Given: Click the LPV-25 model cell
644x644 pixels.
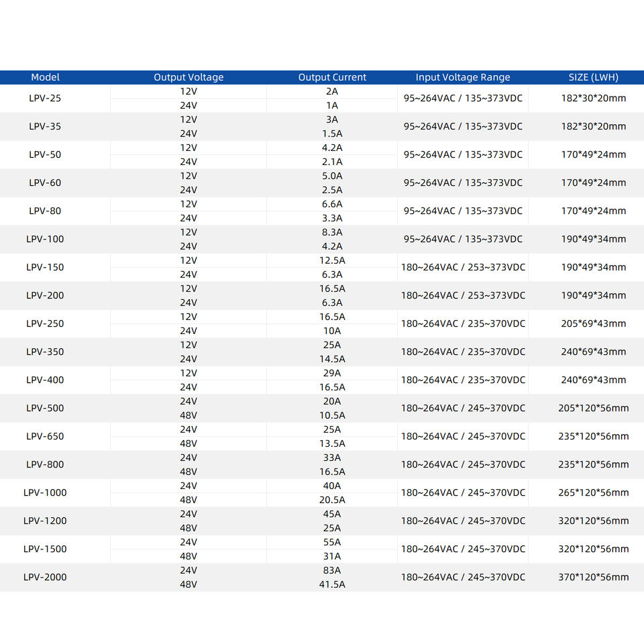Looking at the screenshot, I should (x=45, y=98).
